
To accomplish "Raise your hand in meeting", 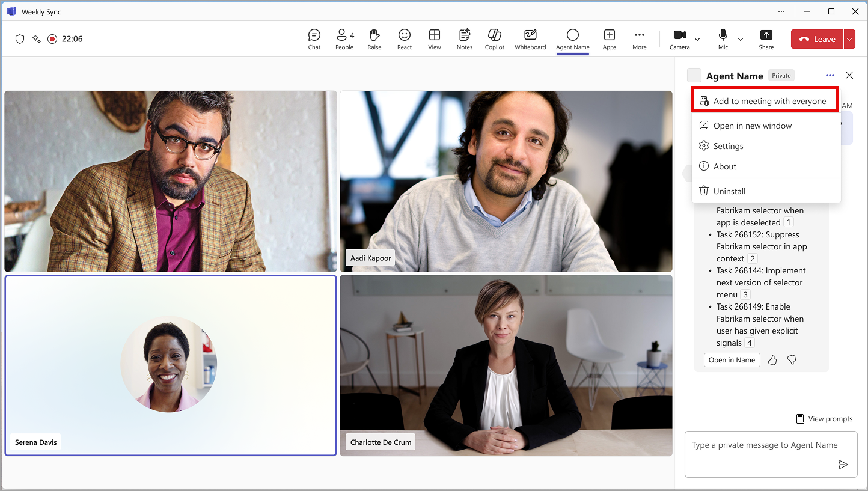I will tap(374, 39).
